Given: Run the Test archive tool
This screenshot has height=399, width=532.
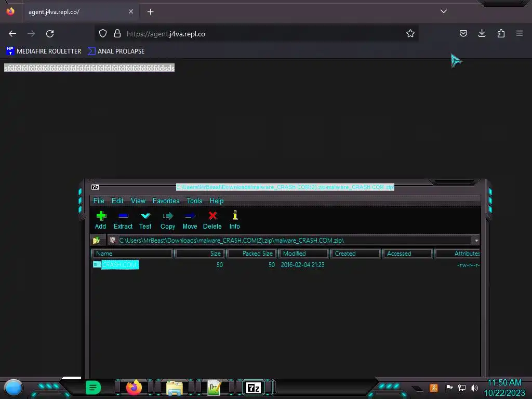Looking at the screenshot, I should pyautogui.click(x=145, y=220).
